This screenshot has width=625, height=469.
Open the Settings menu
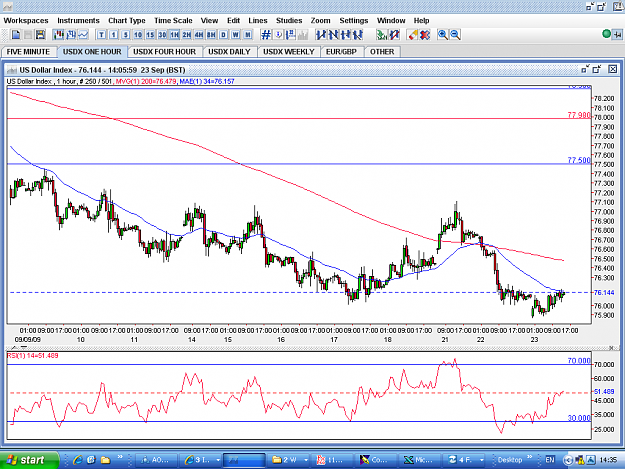coord(354,20)
